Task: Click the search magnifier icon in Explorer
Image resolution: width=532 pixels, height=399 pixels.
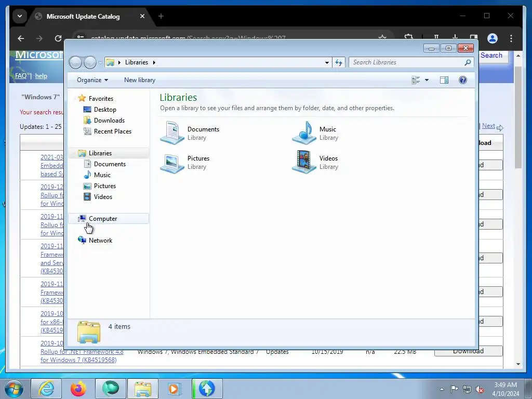Action: [x=468, y=62]
